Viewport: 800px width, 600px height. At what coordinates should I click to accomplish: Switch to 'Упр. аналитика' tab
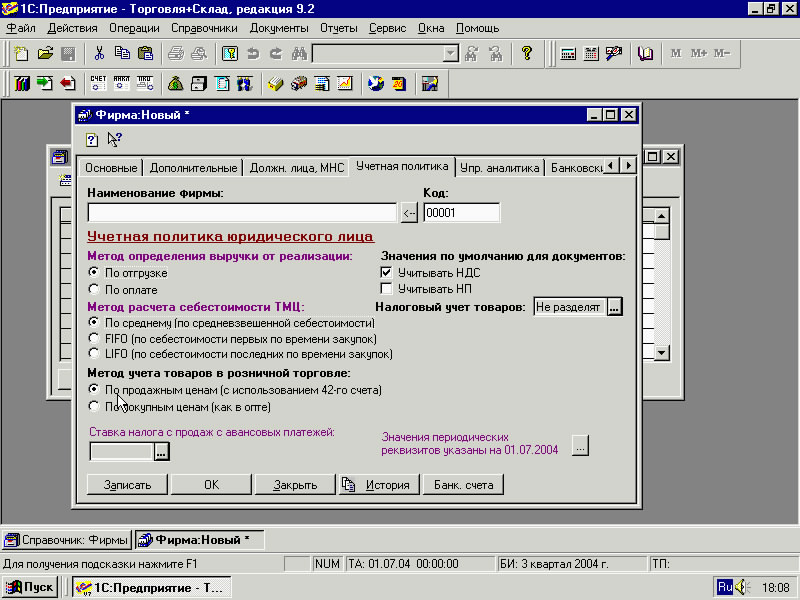(499, 168)
